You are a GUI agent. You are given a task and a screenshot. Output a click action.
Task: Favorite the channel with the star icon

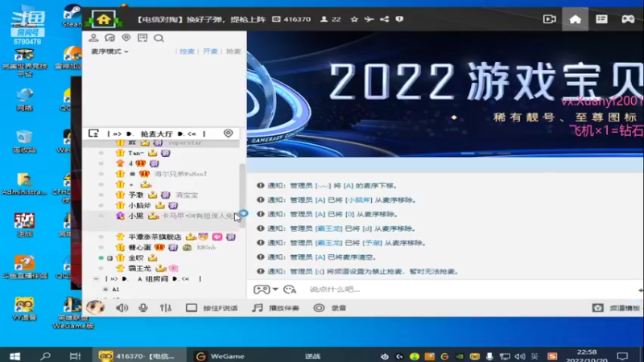pos(354,19)
